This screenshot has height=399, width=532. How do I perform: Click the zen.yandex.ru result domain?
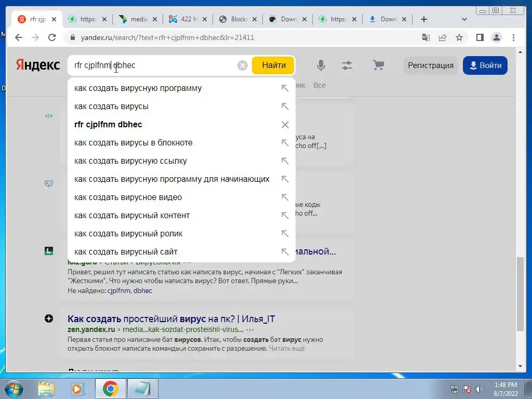[91, 329]
